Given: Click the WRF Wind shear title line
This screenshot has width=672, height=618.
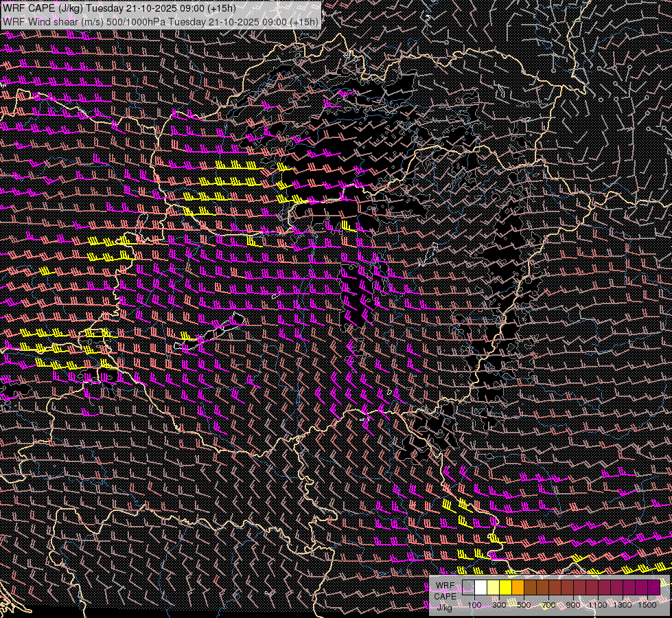Looking at the screenshot, I should [161, 21].
